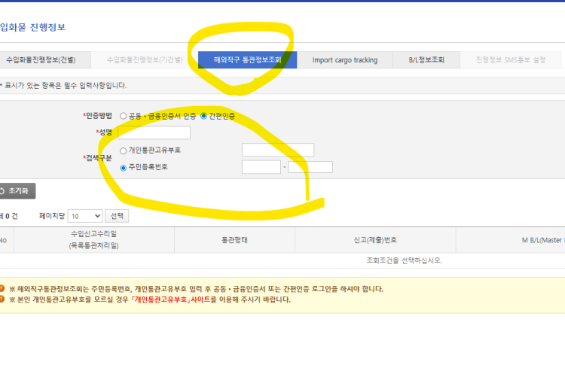Choose the 간편인증 authentication option
565x392 pixels.
coord(203,116)
